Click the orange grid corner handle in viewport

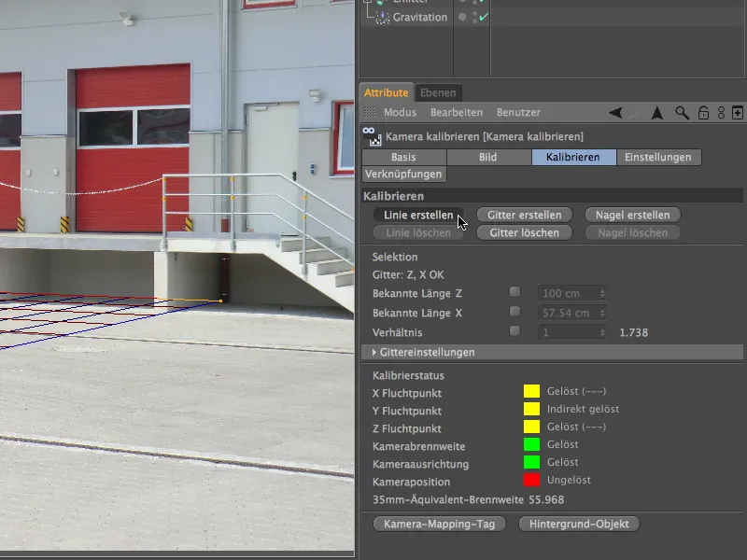coord(220,301)
